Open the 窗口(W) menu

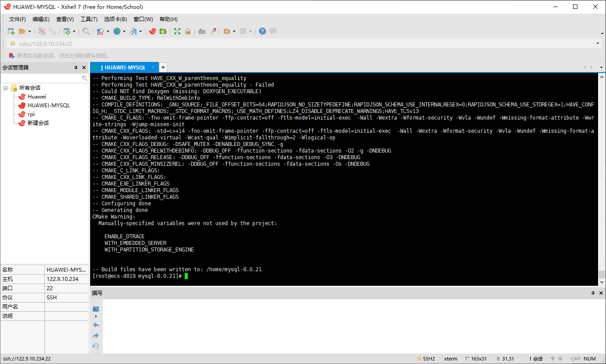point(143,19)
